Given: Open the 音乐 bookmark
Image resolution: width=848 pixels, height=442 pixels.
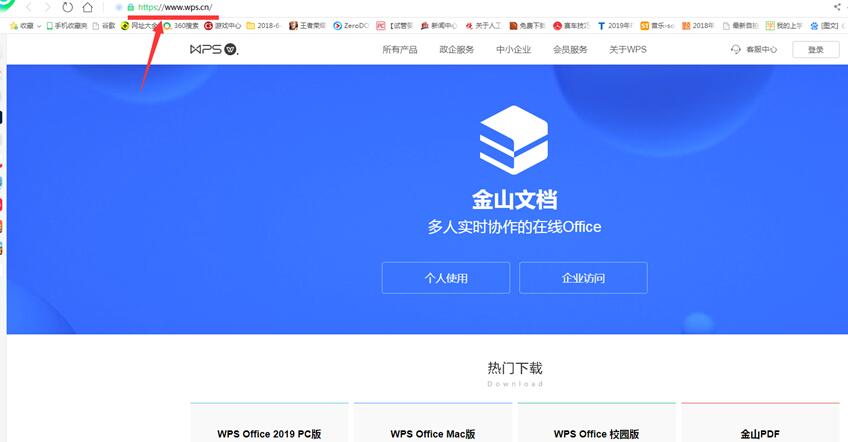Looking at the screenshot, I should (x=657, y=25).
